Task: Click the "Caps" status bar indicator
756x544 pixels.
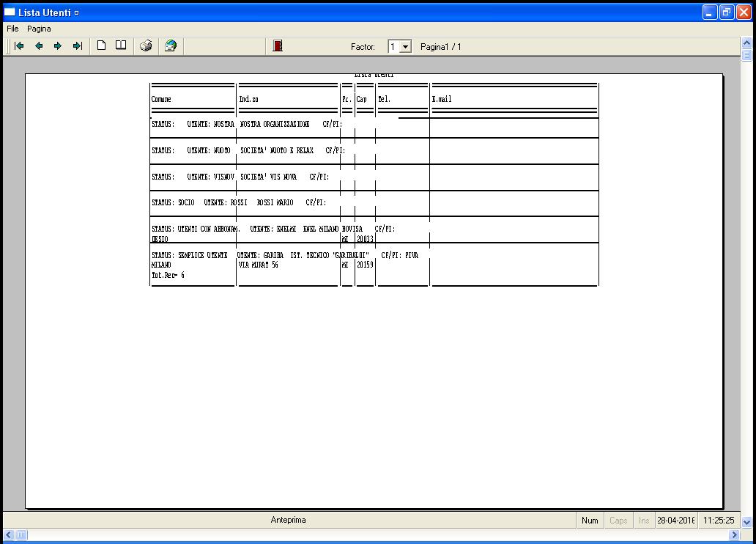Action: tap(618, 521)
